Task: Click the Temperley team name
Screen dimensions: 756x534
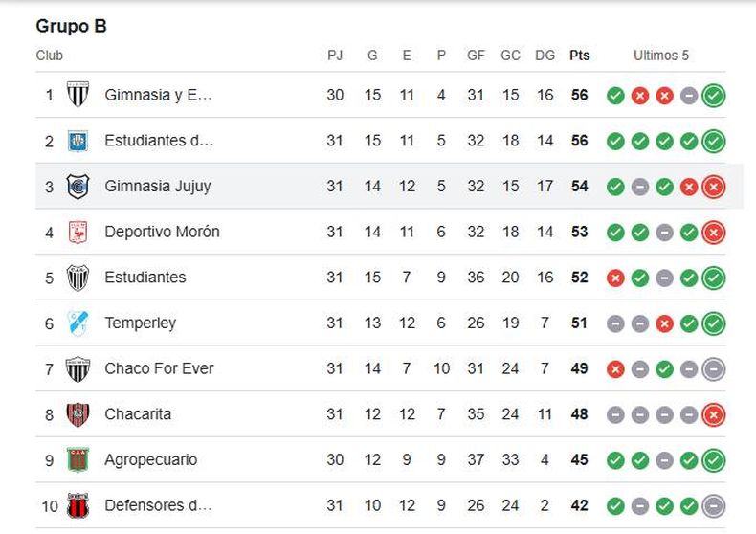Action: [x=141, y=323]
